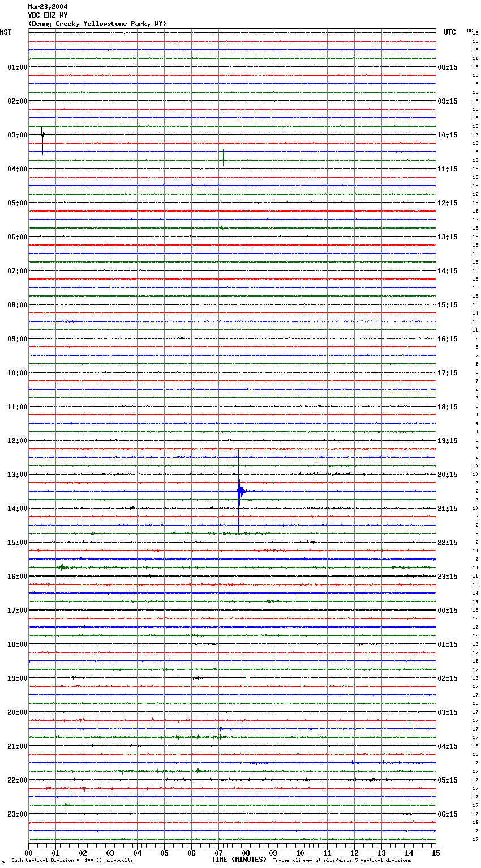
Task: Click the 04:15 UTC time label
Action: pyautogui.click(x=448, y=746)
